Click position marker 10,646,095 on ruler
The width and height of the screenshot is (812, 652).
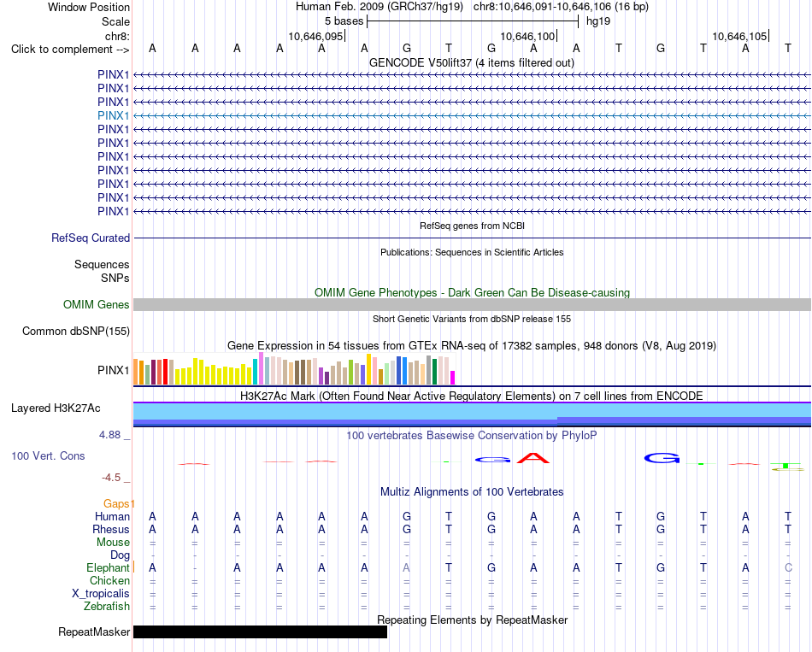(315, 36)
